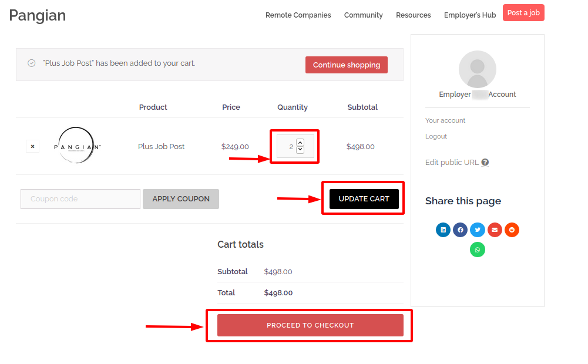The height and width of the screenshot is (364, 588).
Task: Click the Employer Account name text
Action: point(478,95)
